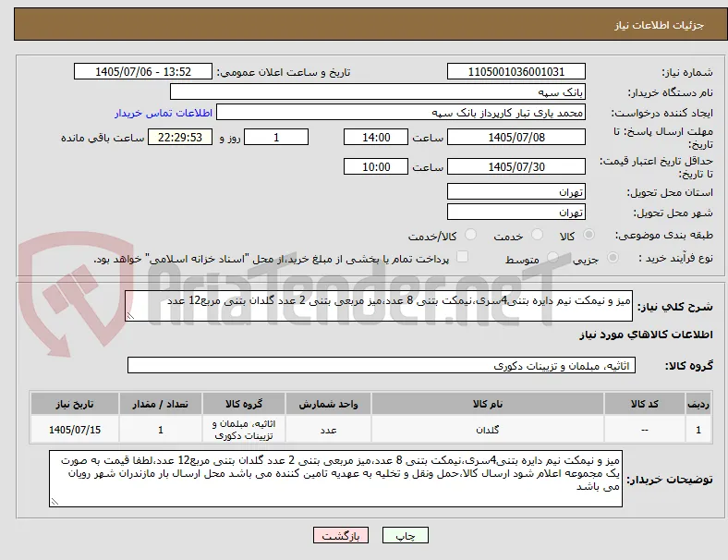728x560 pixels.
Task: Click the شرح کلی نیاز description textarea
Action: 379,306
